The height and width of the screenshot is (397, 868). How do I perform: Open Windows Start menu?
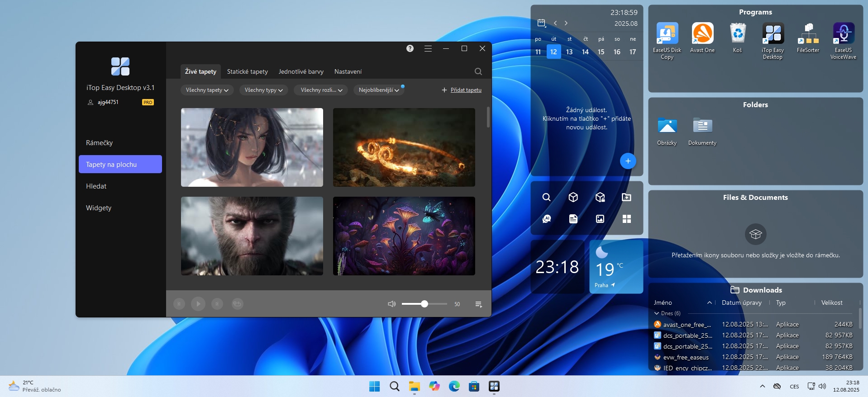(x=375, y=386)
